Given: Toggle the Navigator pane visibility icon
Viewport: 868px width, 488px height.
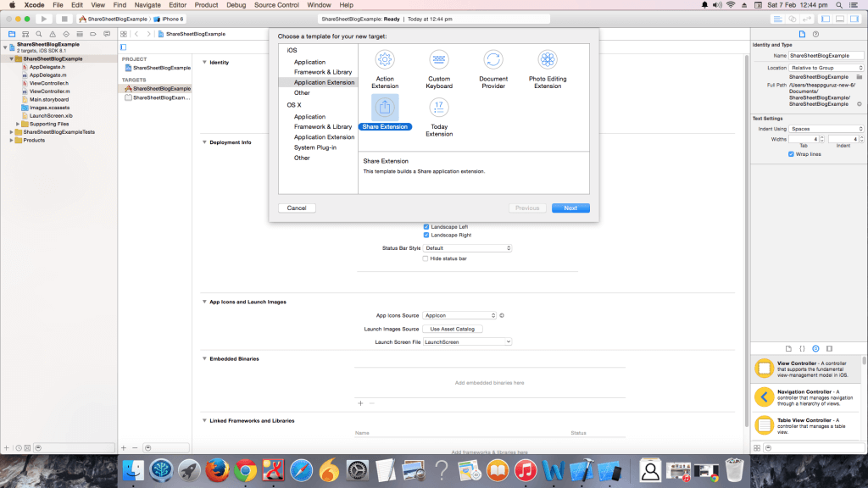Looking at the screenshot, I should [826, 19].
